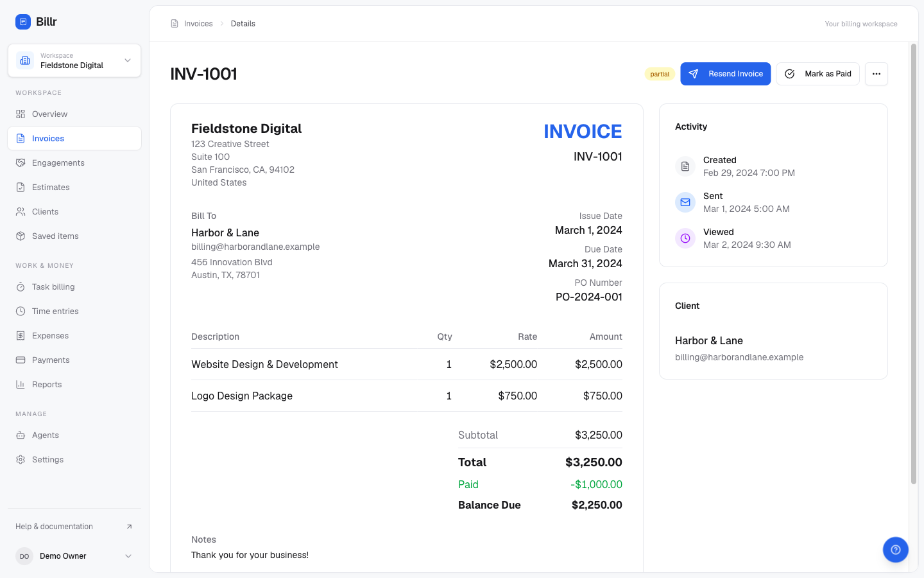Click the Viewed activity clock icon

[685, 238]
